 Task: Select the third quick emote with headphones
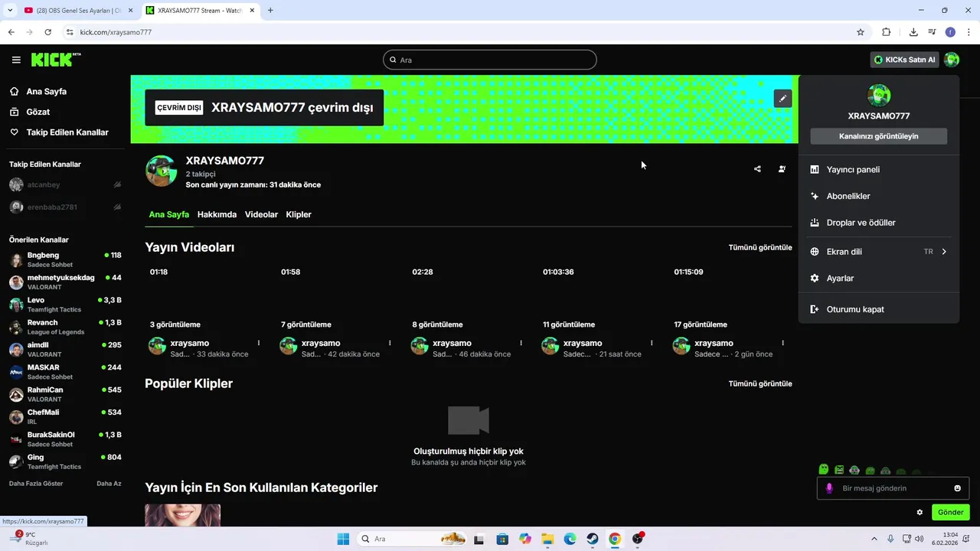point(854,470)
